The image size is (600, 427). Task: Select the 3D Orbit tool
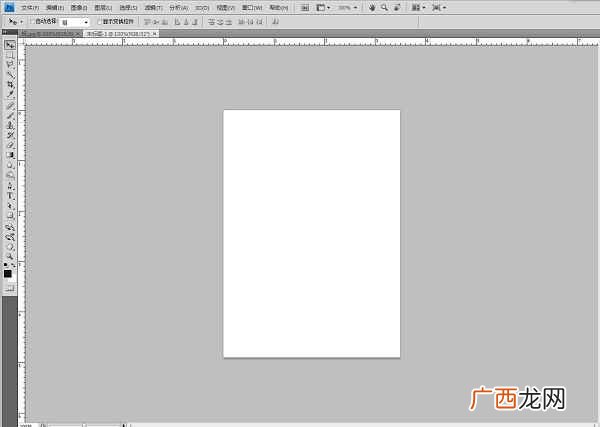pyautogui.click(x=10, y=237)
